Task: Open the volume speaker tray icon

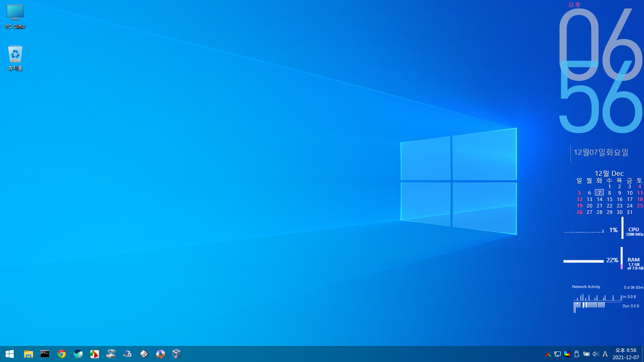Action: [x=596, y=354]
